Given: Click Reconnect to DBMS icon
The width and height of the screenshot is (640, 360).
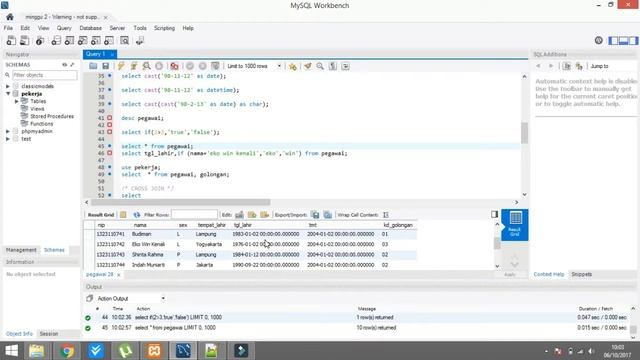Looking at the screenshot, I should [x=140, y=40].
